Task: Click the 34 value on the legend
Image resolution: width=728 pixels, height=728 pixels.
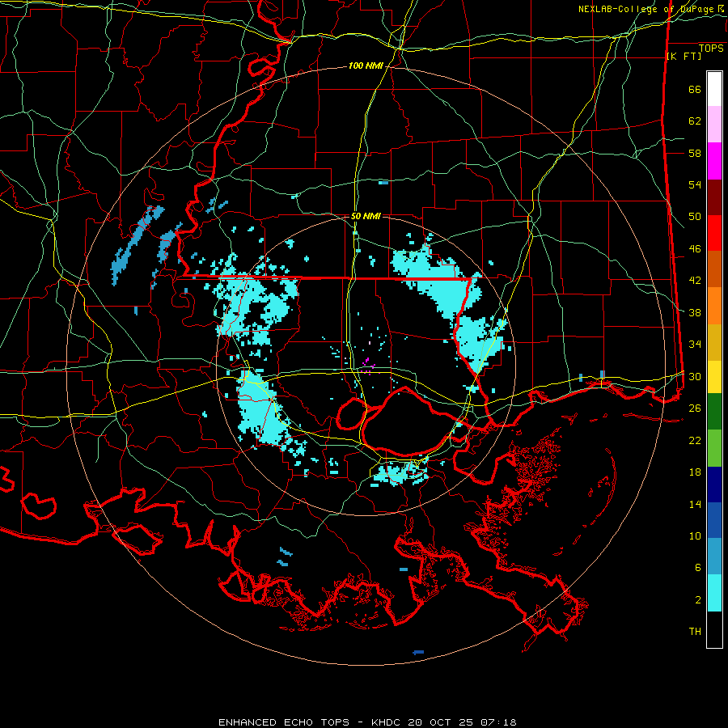Action: pos(695,345)
